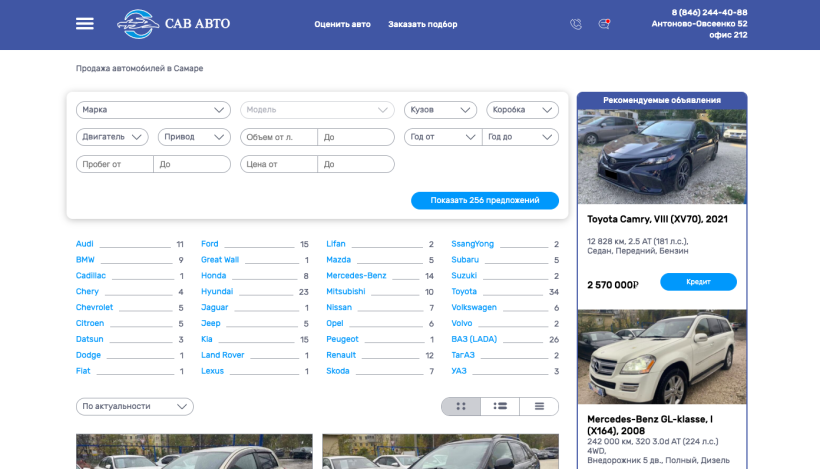
Task: Click the Пробег До field
Action: pyautogui.click(x=192, y=164)
